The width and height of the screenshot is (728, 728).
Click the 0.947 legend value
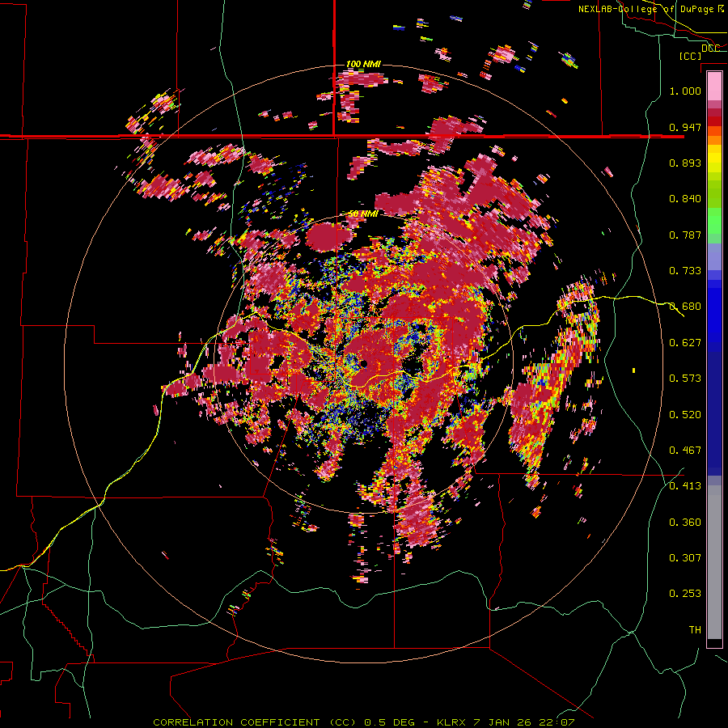685,127
